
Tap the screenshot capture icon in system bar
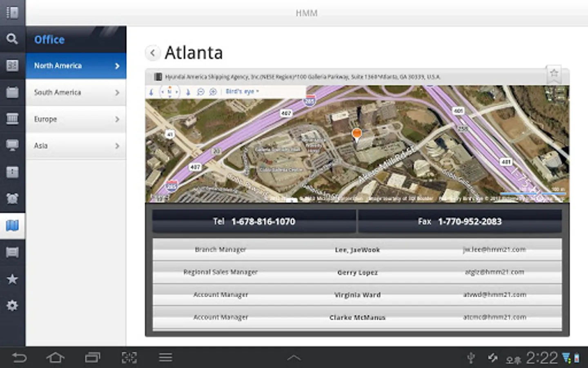[x=129, y=358]
